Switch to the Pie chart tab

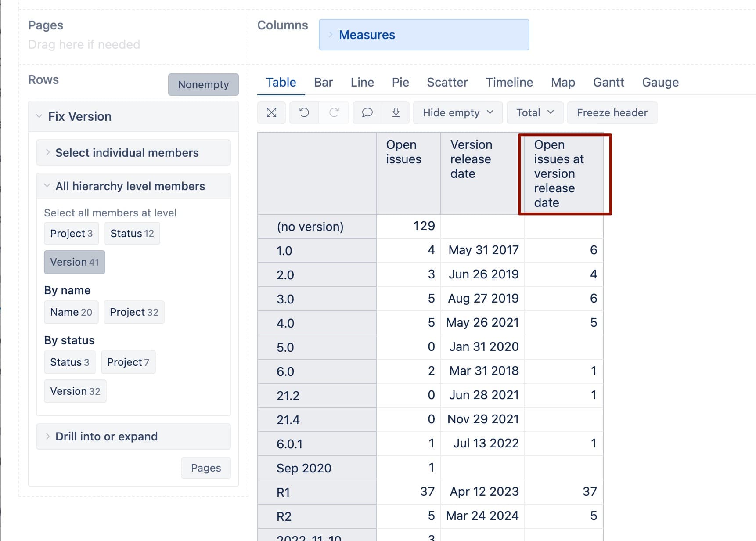pyautogui.click(x=400, y=83)
